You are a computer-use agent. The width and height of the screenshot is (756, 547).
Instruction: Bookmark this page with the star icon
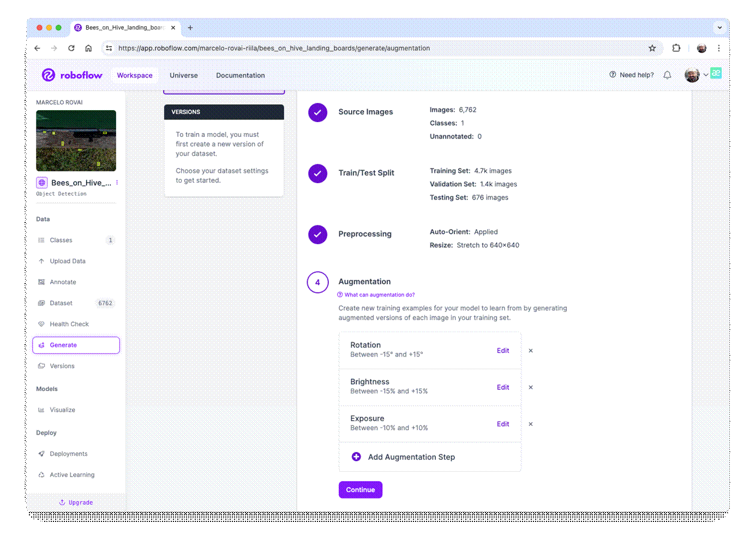point(652,48)
